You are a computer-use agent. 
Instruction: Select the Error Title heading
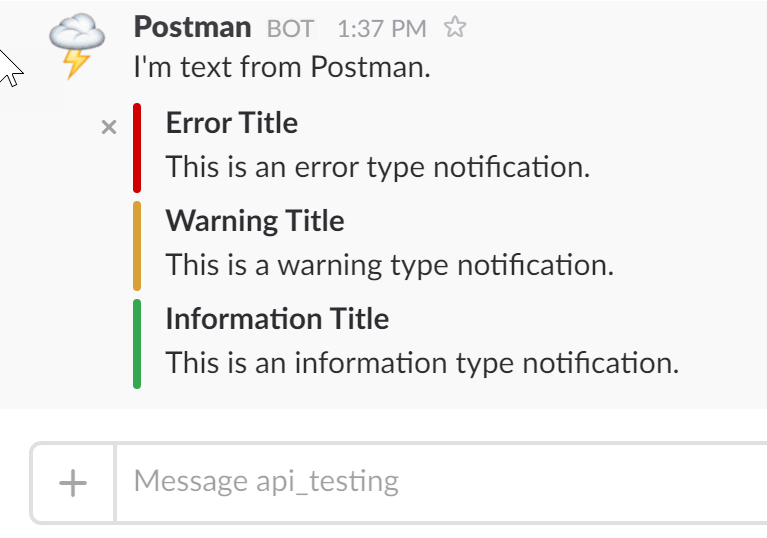[x=232, y=123]
